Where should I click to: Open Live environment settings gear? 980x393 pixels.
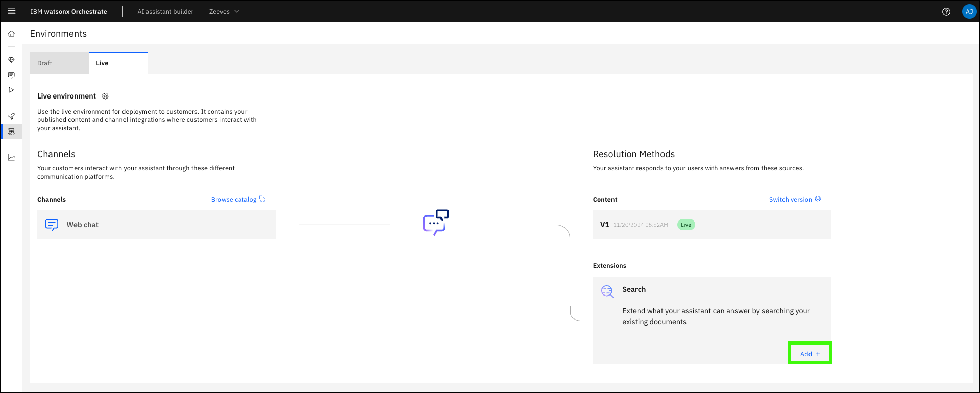click(x=106, y=96)
